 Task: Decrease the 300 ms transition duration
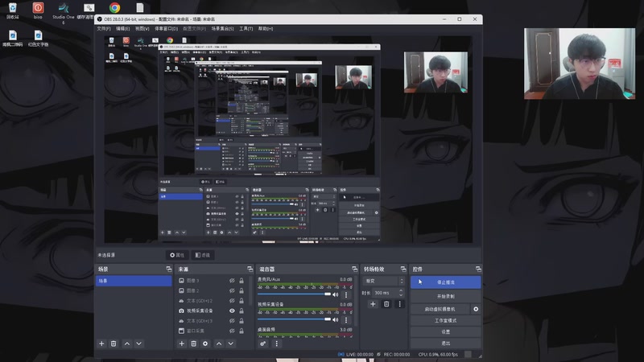coord(401,295)
